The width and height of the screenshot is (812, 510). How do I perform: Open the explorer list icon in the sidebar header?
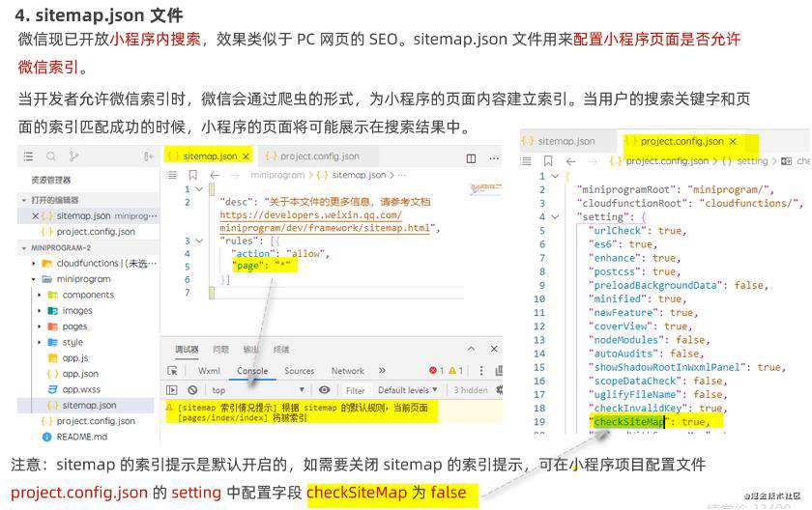[28, 156]
